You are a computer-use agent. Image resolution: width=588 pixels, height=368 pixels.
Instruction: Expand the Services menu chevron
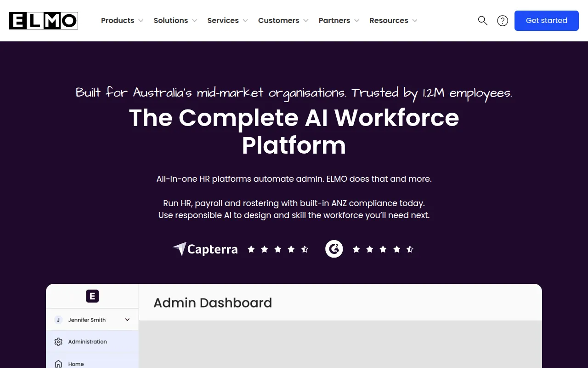pos(245,21)
